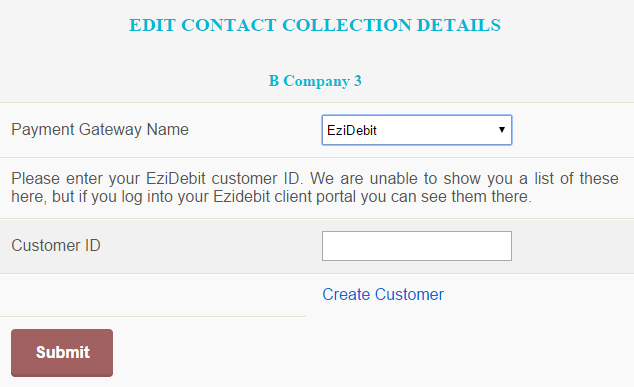
Task: Click the word 'Customer' in Create Customer link
Action: 409,294
